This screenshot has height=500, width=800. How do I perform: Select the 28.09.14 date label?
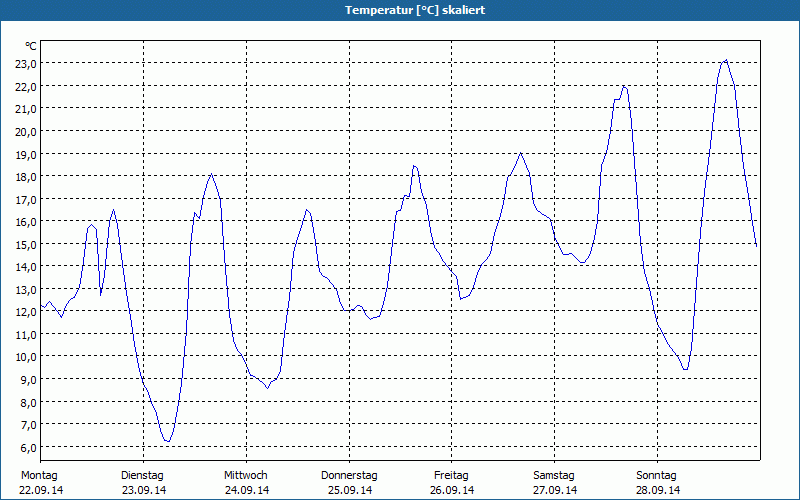(x=658, y=490)
